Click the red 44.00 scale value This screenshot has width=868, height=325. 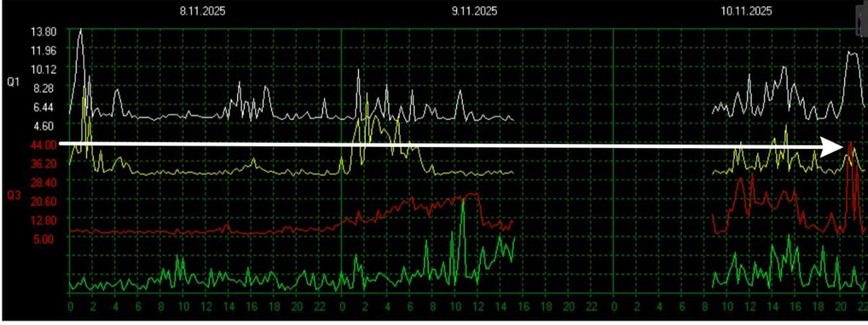coord(45,145)
